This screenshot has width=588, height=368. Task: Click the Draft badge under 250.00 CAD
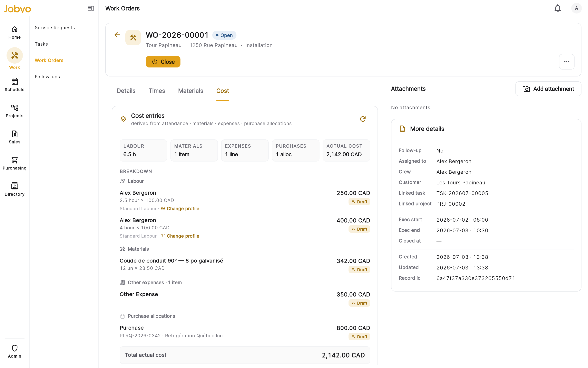[x=359, y=202]
